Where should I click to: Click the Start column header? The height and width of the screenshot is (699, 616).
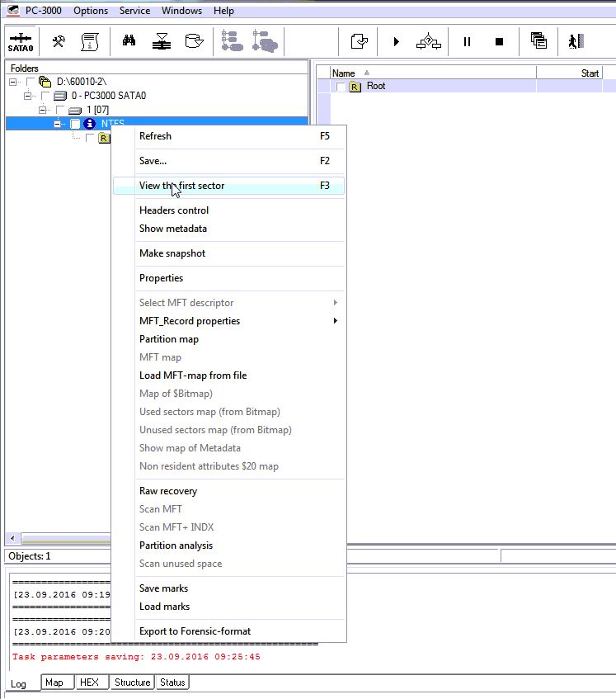(570, 73)
